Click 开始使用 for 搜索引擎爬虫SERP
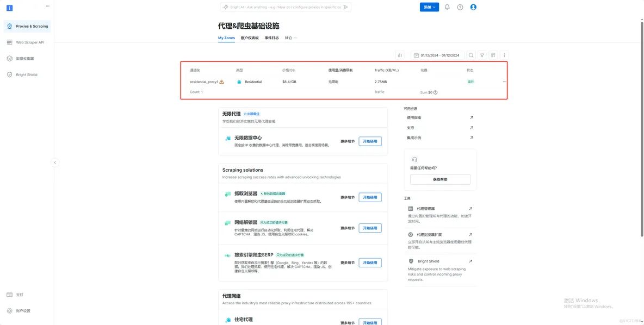The width and height of the screenshot is (644, 325). click(x=370, y=262)
